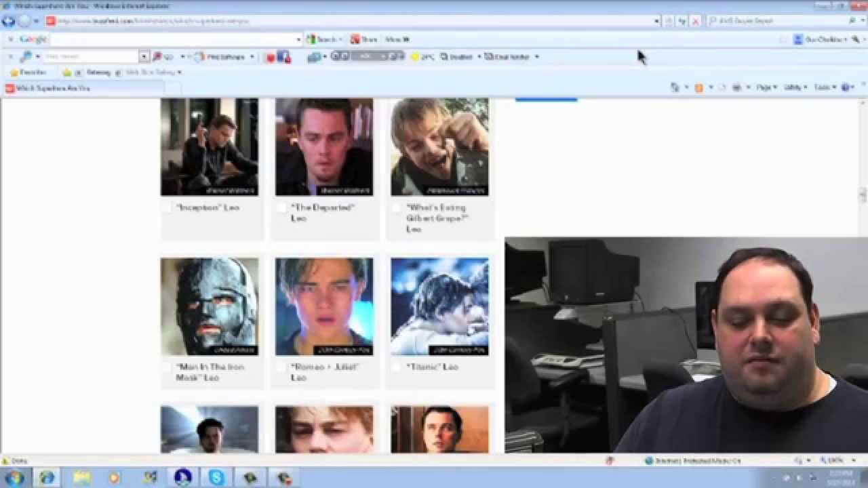Click the search magnifier icon beside AVG box
This screenshot has width=868, height=488.
pos(852,21)
